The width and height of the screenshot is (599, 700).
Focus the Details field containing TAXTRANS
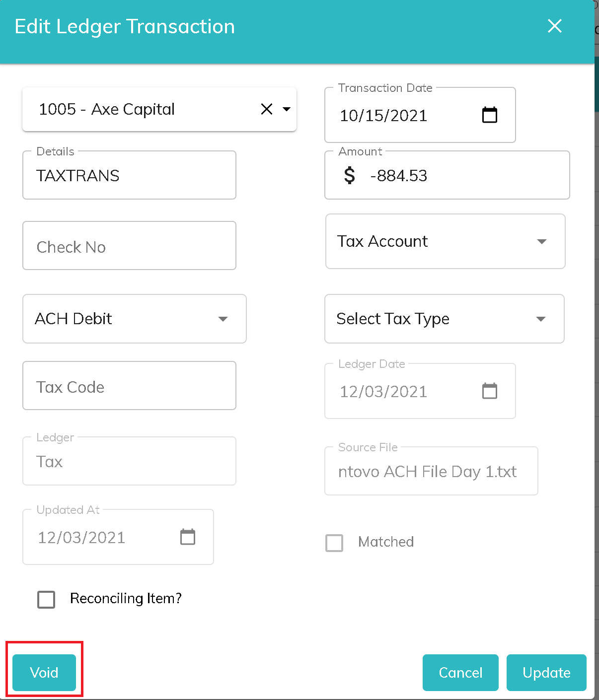[129, 176]
